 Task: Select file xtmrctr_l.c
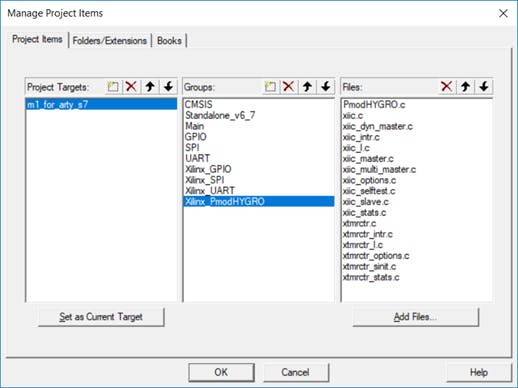pyautogui.click(x=417, y=245)
